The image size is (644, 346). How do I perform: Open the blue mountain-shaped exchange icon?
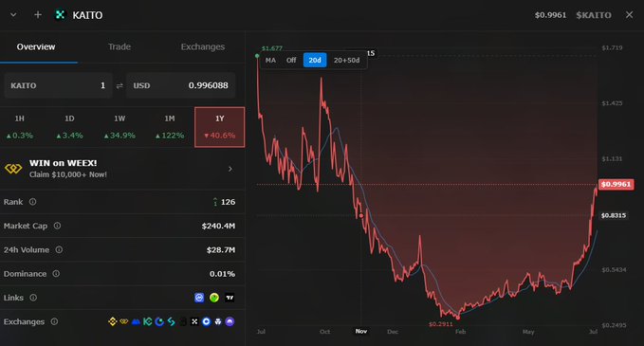[136, 321]
